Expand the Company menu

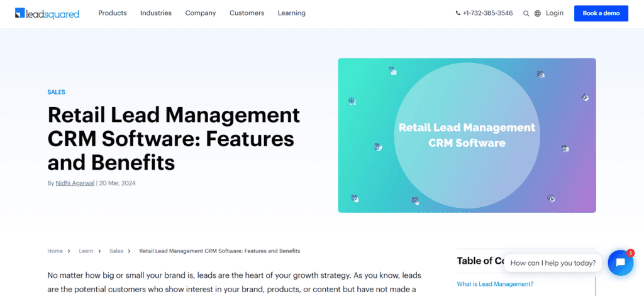coord(201,13)
